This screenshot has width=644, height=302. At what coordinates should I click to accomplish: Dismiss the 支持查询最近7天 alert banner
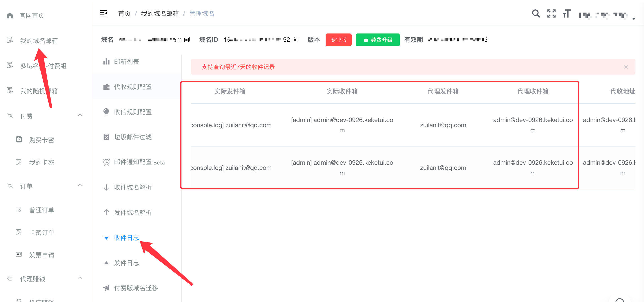tap(626, 67)
